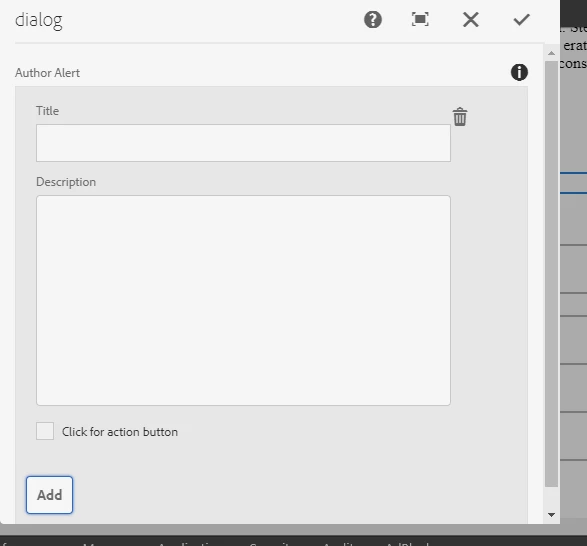Viewport: 587px width, 546px height.
Task: Click the dialog's vertical scrollbar thumb
Action: [x=551, y=273]
